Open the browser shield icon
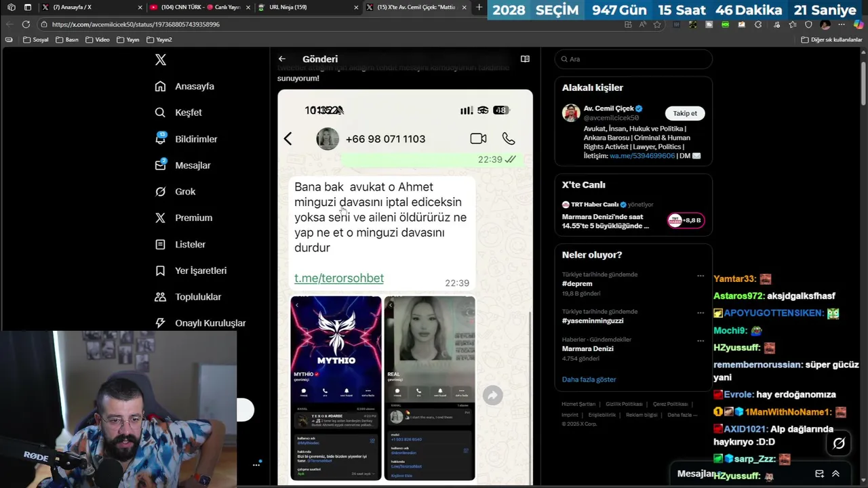The image size is (868, 488). [x=808, y=24]
